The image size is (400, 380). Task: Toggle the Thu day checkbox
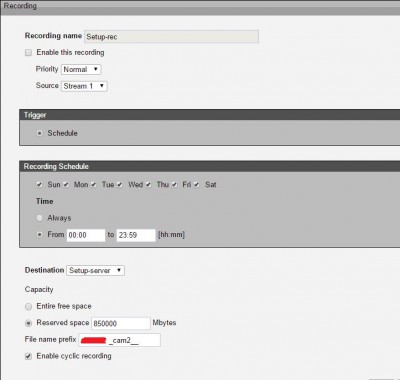pos(148,184)
